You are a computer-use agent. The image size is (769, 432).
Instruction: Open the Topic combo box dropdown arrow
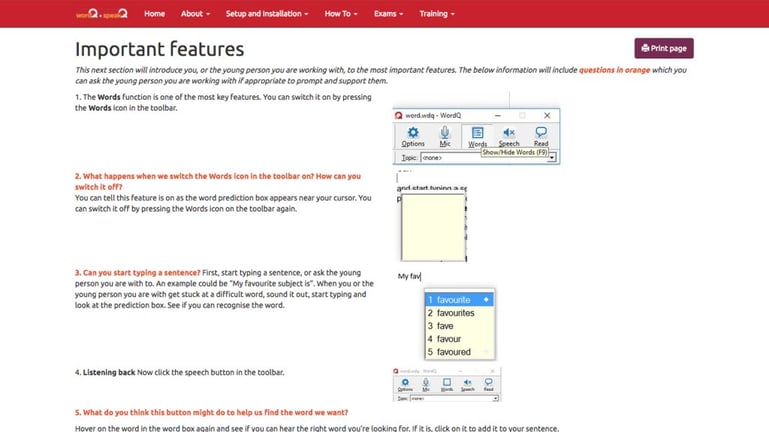552,158
